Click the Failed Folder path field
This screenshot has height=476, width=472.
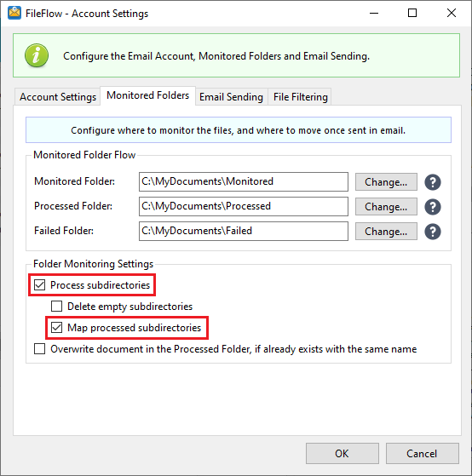244,231
